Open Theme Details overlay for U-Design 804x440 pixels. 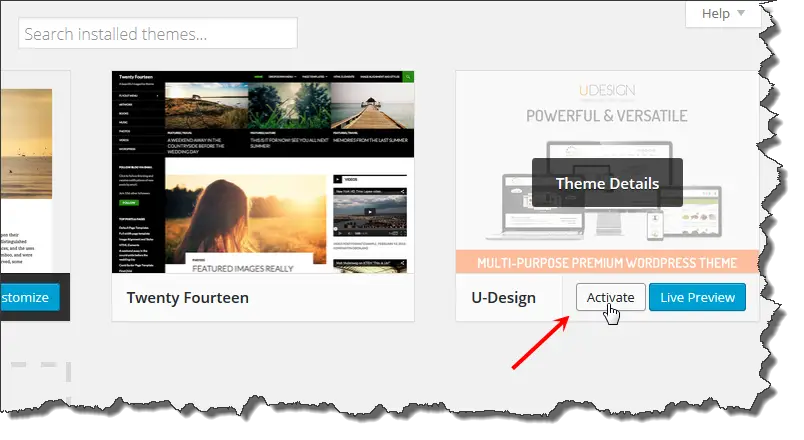(x=607, y=183)
